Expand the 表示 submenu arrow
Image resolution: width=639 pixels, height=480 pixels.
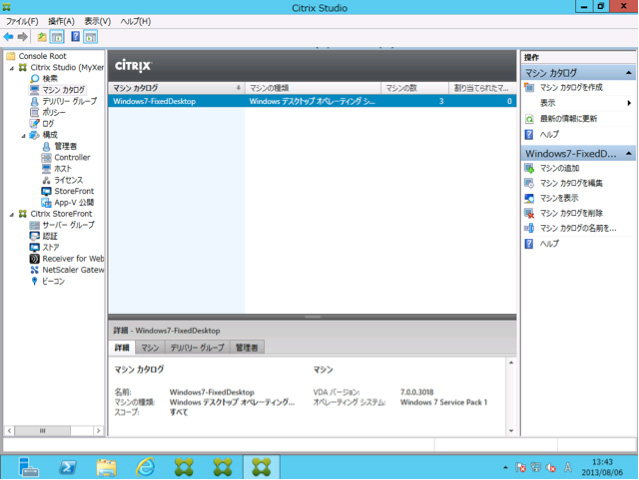629,103
